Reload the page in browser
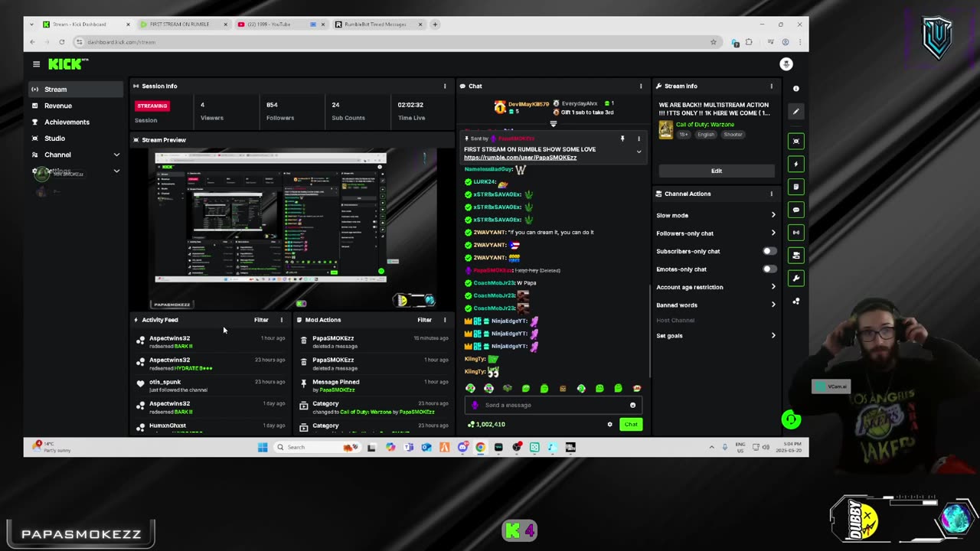 point(62,42)
